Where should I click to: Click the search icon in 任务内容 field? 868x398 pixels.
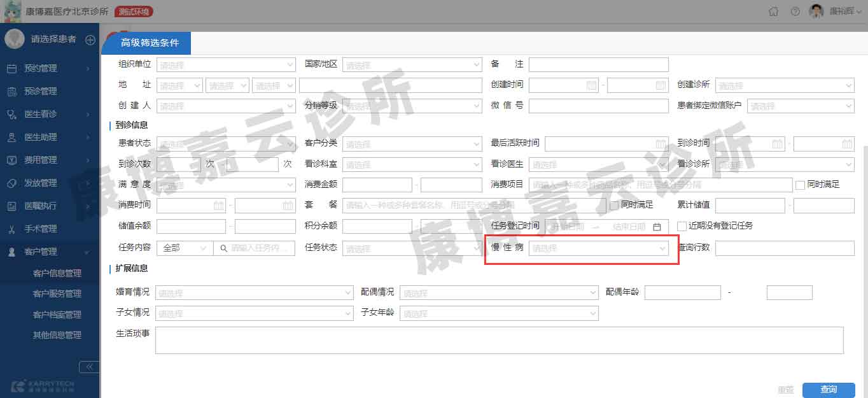pyautogui.click(x=223, y=248)
